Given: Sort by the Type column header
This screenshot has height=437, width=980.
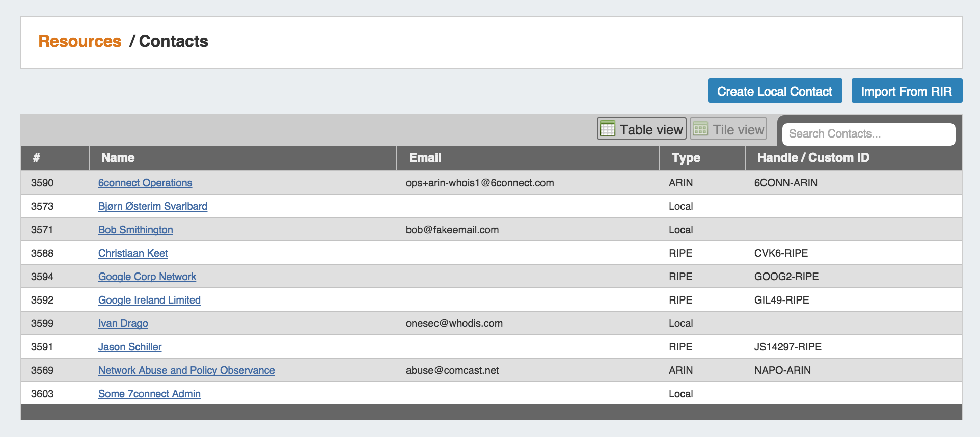Looking at the screenshot, I should (x=686, y=158).
